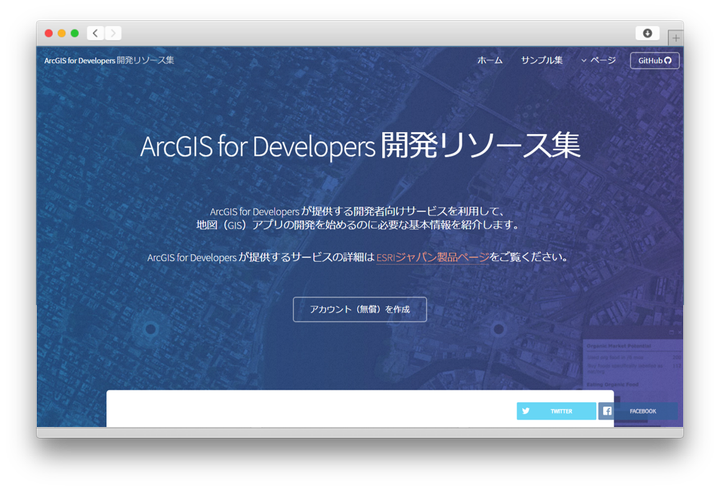Viewport: 720px width, 490px height.
Task: Click the Twitter bird icon
Action: coord(526,411)
